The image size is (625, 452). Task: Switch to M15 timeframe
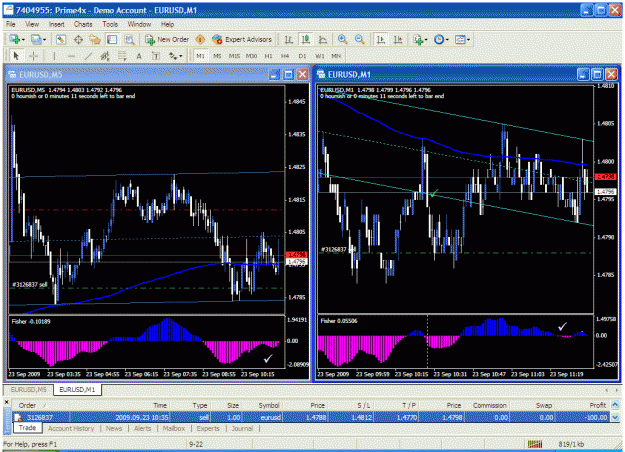click(234, 56)
